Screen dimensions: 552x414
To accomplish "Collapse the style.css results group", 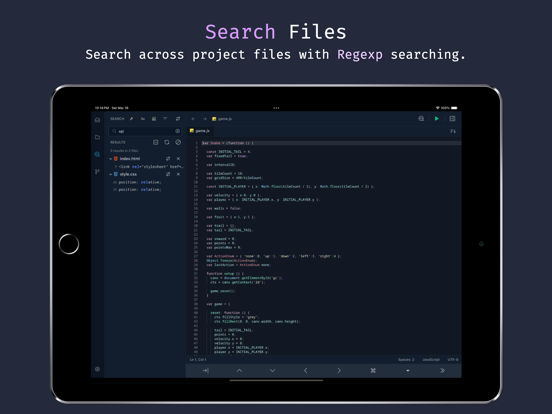I will [111, 174].
